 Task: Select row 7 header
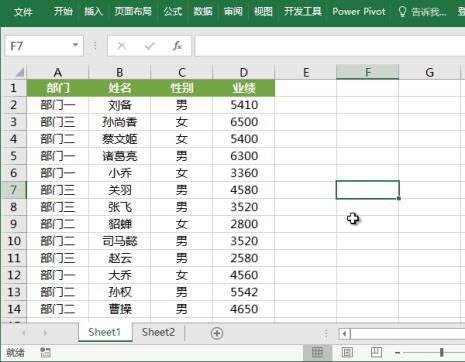(x=13, y=190)
